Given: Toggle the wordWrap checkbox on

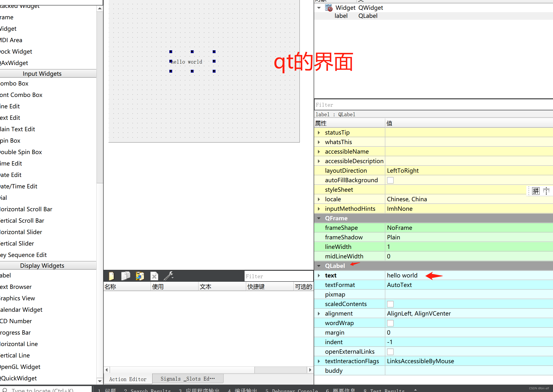Looking at the screenshot, I should 390,323.
